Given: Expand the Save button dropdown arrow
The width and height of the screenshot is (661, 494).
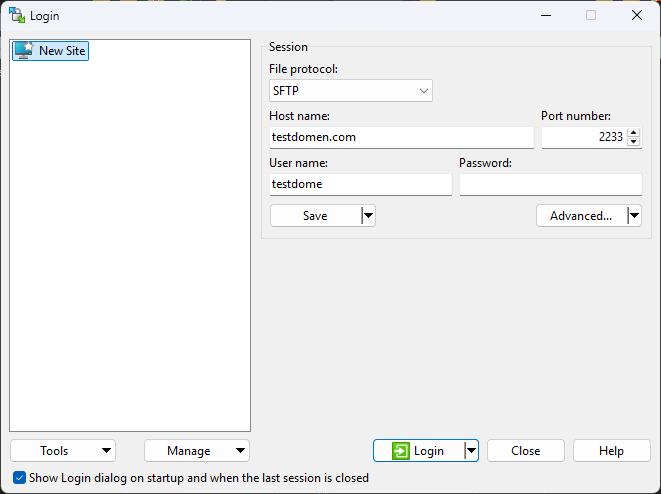Looking at the screenshot, I should click(367, 216).
